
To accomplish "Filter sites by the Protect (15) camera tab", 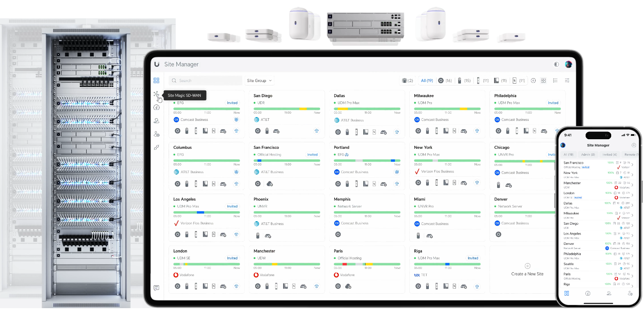I will coord(464,80).
